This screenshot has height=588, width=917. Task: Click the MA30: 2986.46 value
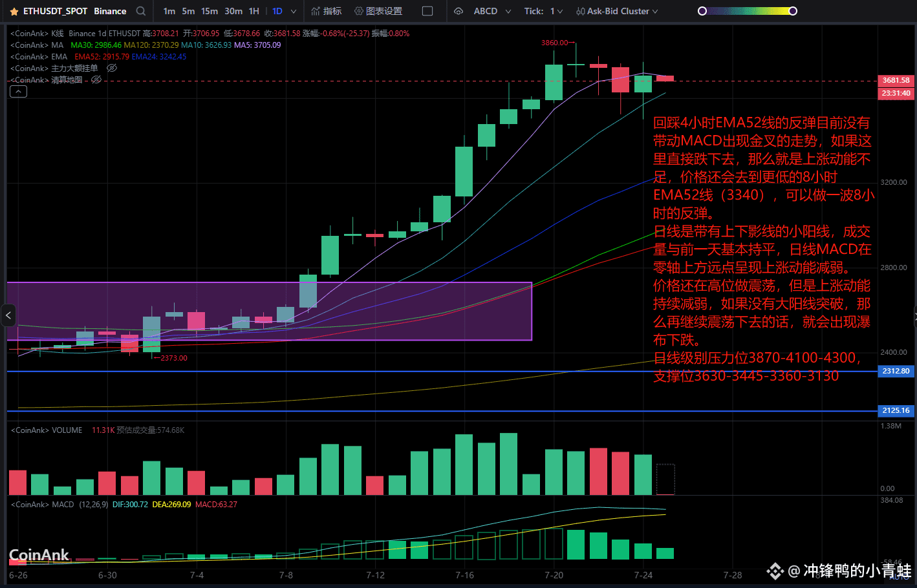(96, 45)
